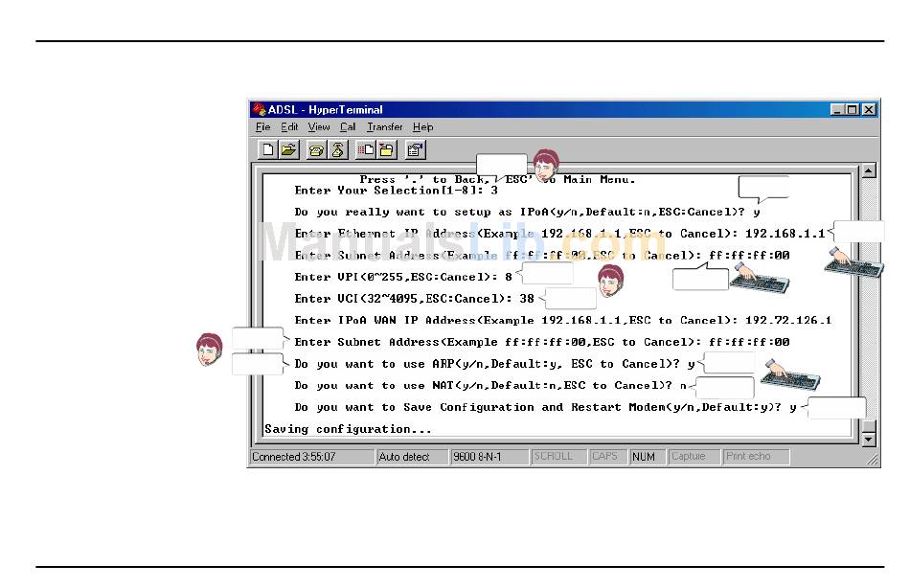910x588 pixels.
Task: Click the NUM indicator in status bar
Action: (x=648, y=457)
